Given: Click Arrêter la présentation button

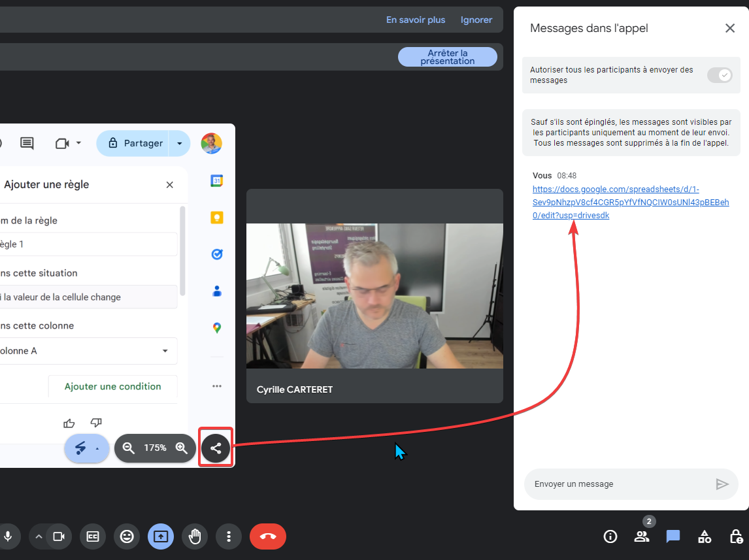Looking at the screenshot, I should tap(448, 57).
